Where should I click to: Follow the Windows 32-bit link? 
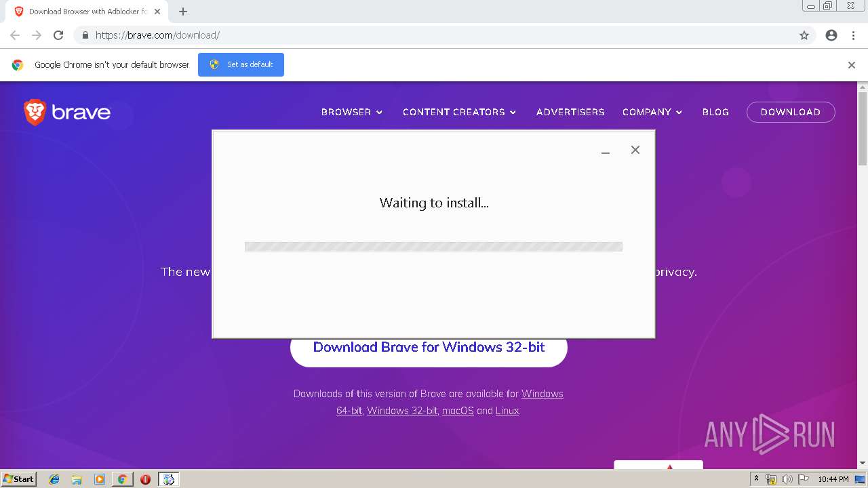coord(402,411)
